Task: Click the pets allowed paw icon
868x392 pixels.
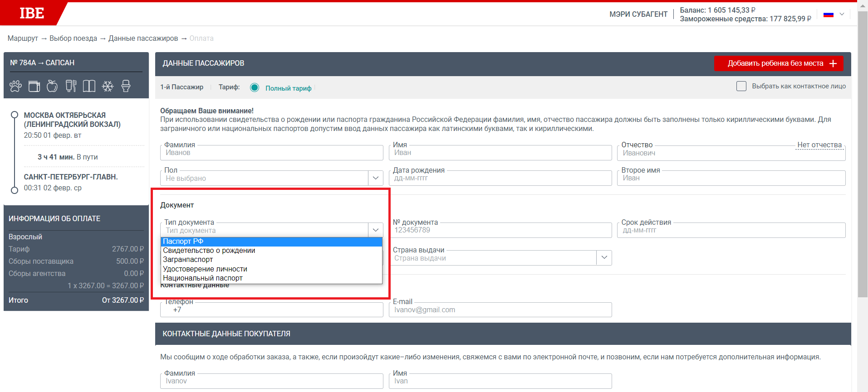Action: pos(16,86)
